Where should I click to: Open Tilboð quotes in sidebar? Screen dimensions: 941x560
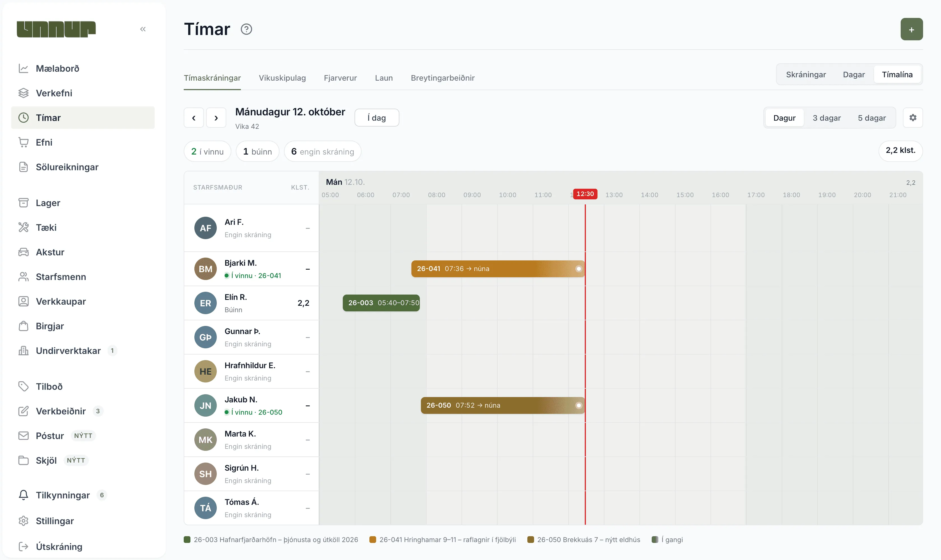pyautogui.click(x=83, y=386)
